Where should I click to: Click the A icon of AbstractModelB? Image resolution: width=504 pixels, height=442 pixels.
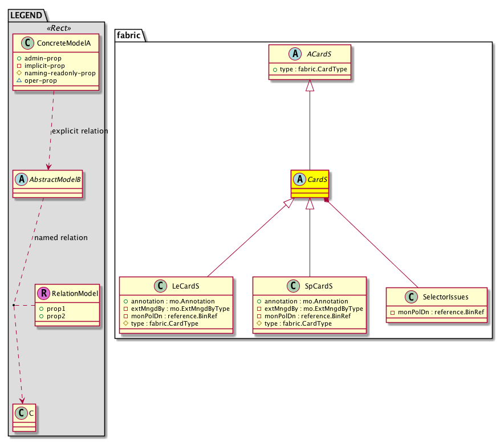pos(21,177)
